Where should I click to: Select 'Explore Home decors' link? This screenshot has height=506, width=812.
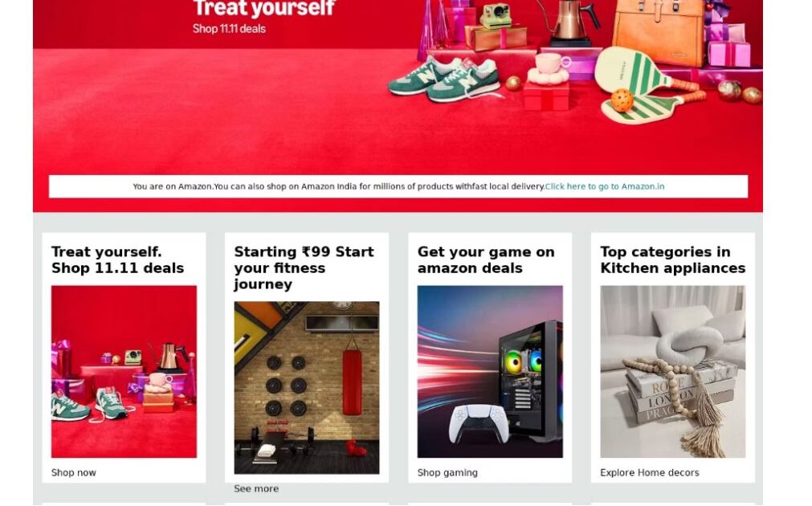pos(650,472)
